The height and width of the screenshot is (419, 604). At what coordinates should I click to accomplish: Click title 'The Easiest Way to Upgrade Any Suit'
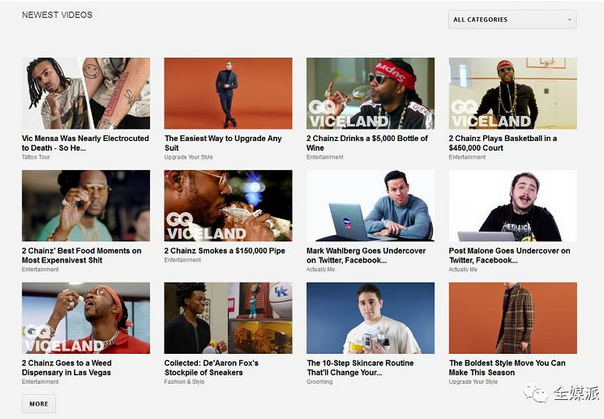point(223,143)
